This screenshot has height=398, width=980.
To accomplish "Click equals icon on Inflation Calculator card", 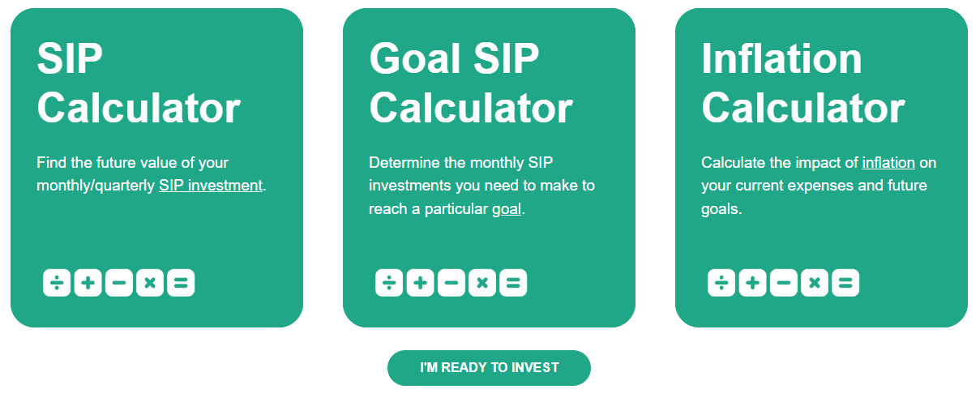I will (x=845, y=283).
